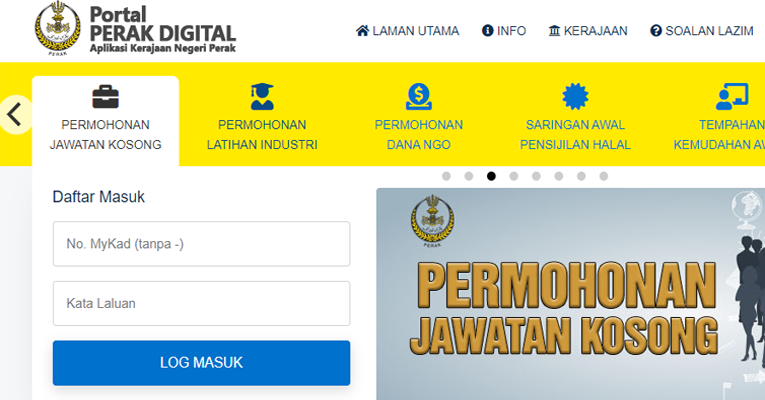The width and height of the screenshot is (765, 400).
Task: Show previous services with left chevron
Action: 16,115
